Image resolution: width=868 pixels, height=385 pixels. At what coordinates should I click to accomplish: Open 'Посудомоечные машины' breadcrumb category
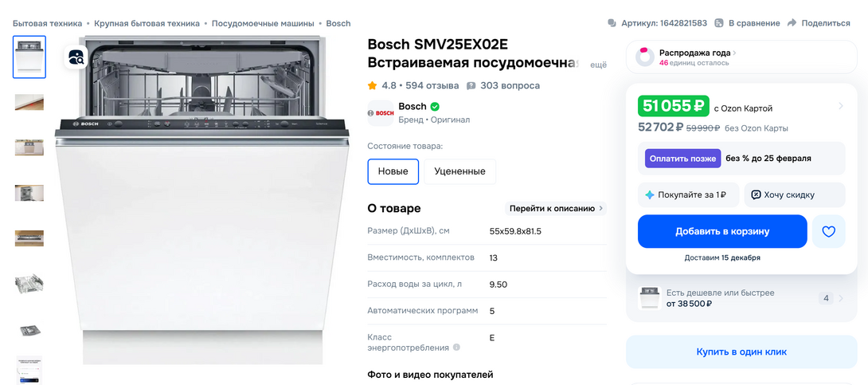pyautogui.click(x=262, y=23)
